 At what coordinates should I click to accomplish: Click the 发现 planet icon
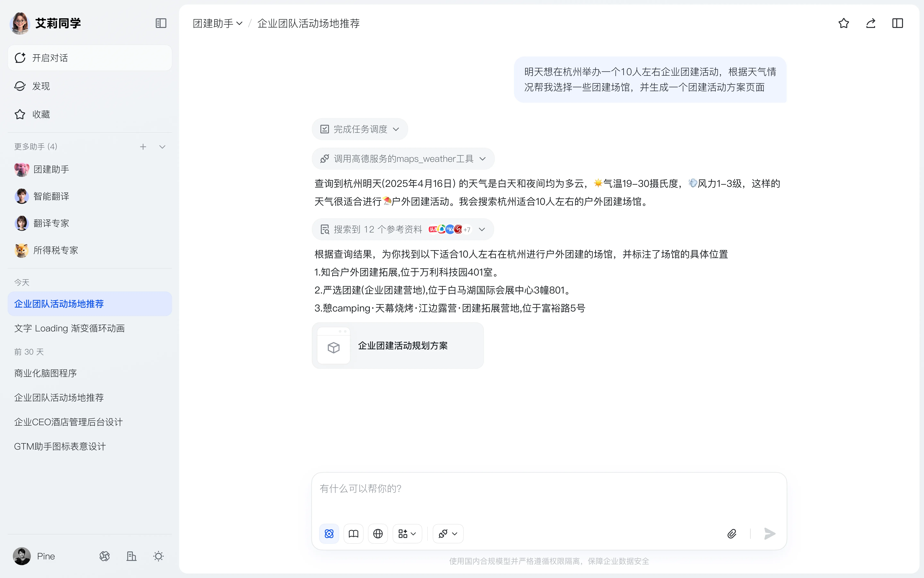tap(20, 86)
